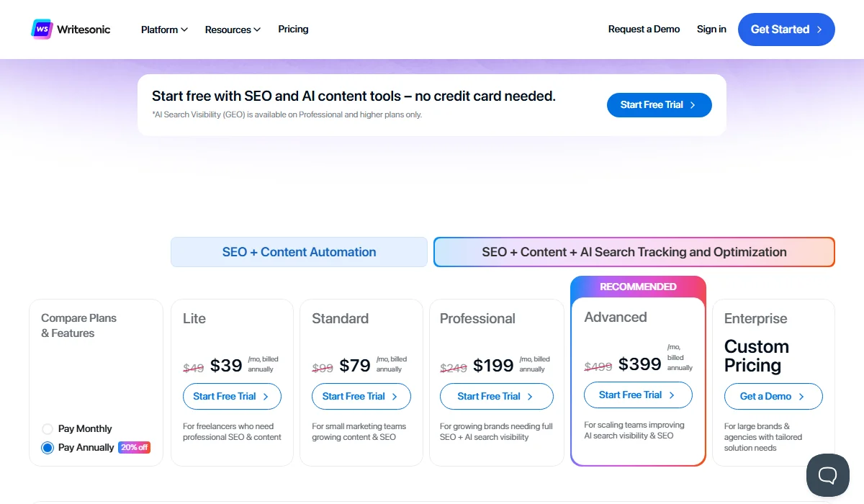Open the Resources dropdown
The image size is (864, 504).
(x=232, y=30)
